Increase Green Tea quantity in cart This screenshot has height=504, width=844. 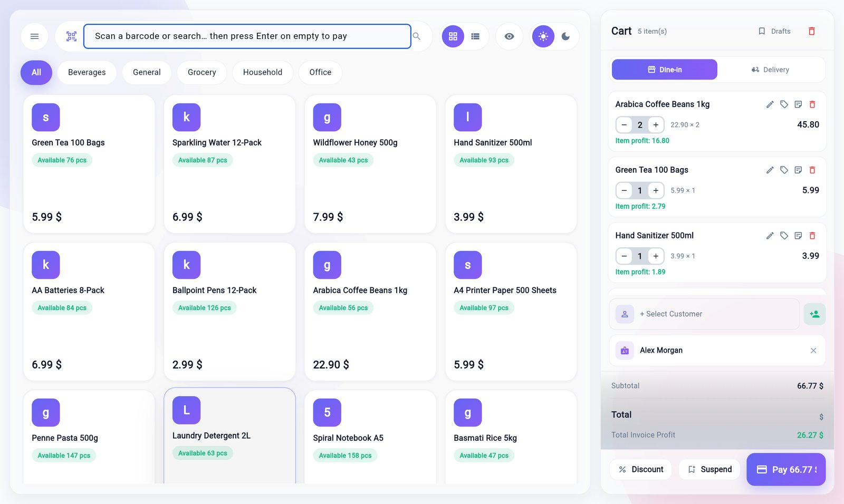tap(656, 190)
